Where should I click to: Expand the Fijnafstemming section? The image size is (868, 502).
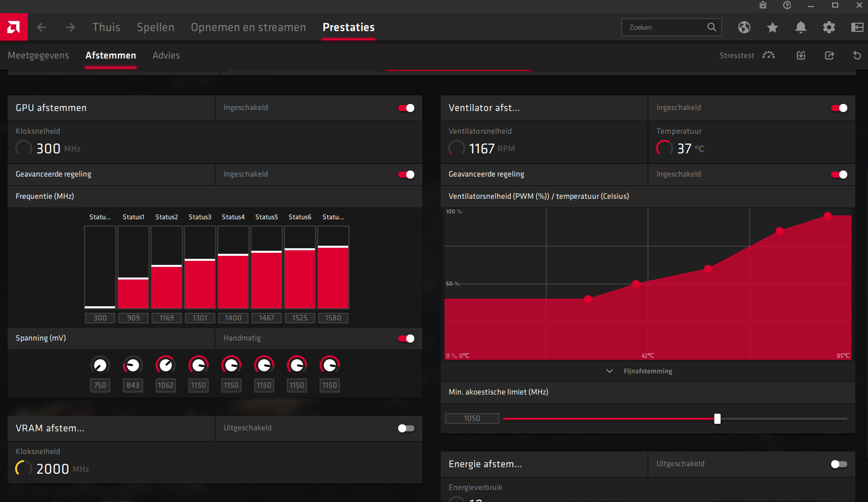(639, 371)
